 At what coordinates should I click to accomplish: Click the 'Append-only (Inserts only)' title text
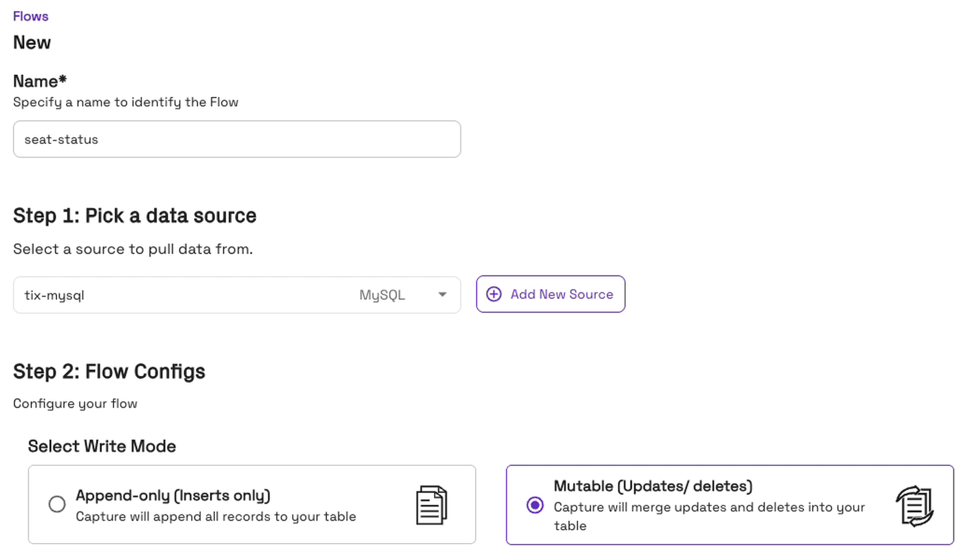coord(173,496)
